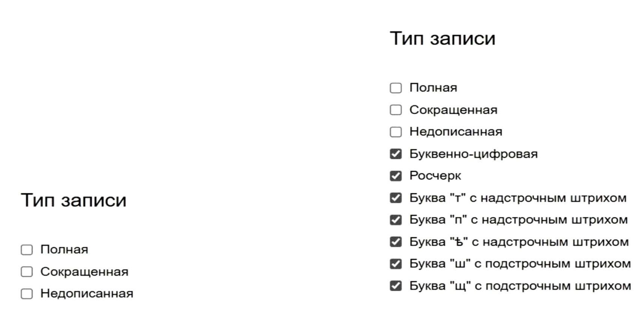Screen dimensions: 644x320
Task: Uncheck Буква "п" с надстрочным штрихом checkbox
Action: [396, 220]
